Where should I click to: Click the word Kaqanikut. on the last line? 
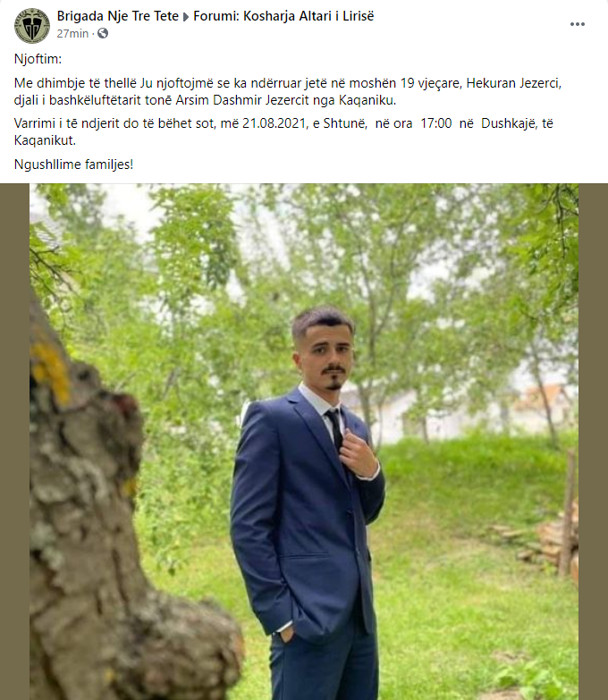pos(45,140)
